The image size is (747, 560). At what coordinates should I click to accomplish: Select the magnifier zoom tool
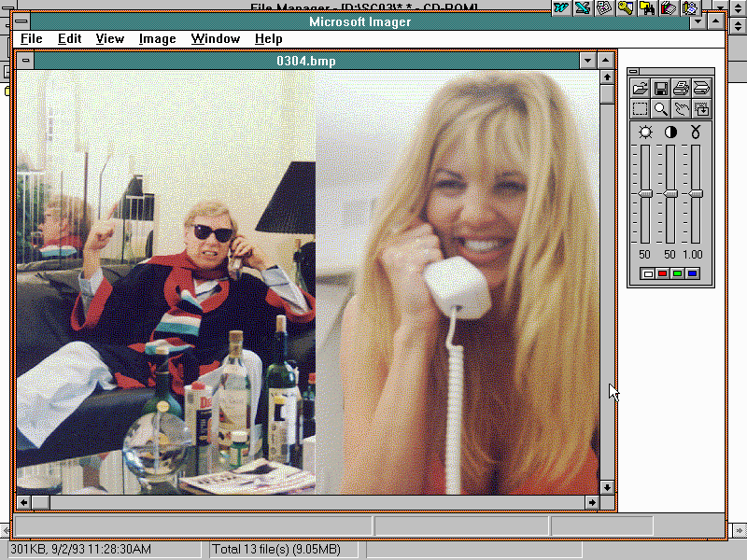(661, 109)
